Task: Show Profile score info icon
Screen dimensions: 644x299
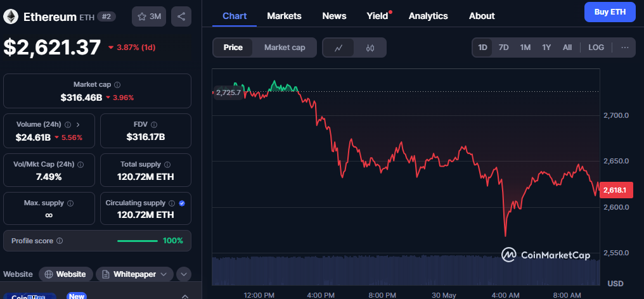Action: tap(60, 241)
